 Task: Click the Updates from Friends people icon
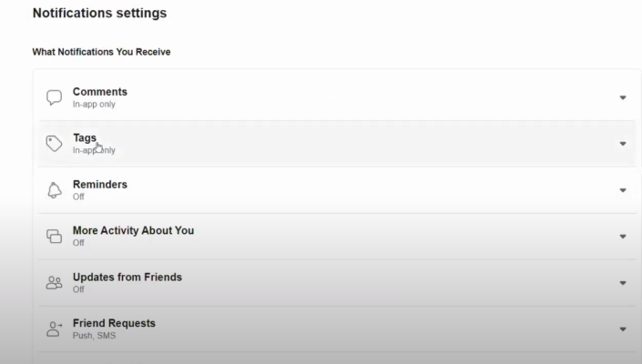pos(54,283)
